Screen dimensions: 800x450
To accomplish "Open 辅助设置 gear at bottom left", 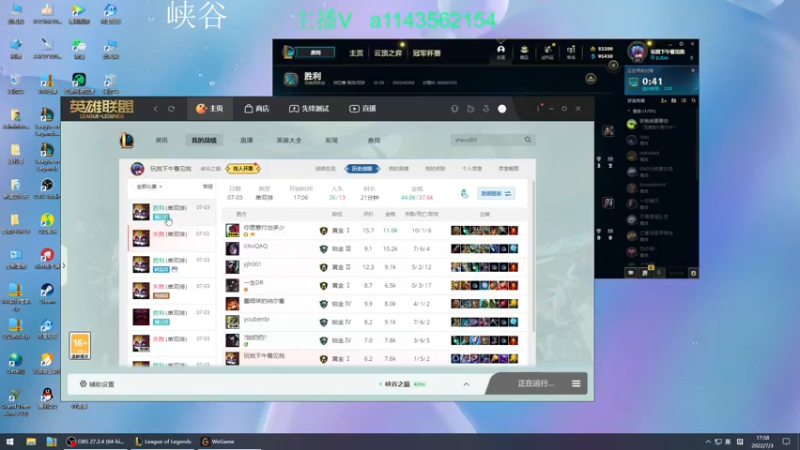I will coord(97,384).
